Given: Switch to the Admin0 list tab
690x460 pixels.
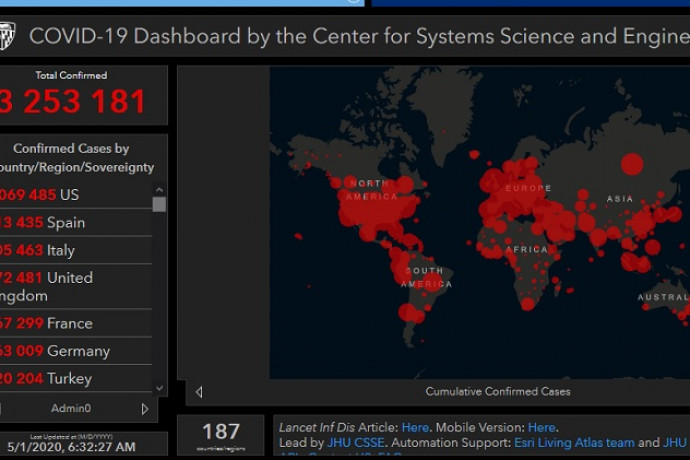Looking at the screenshot, I should point(71,409).
